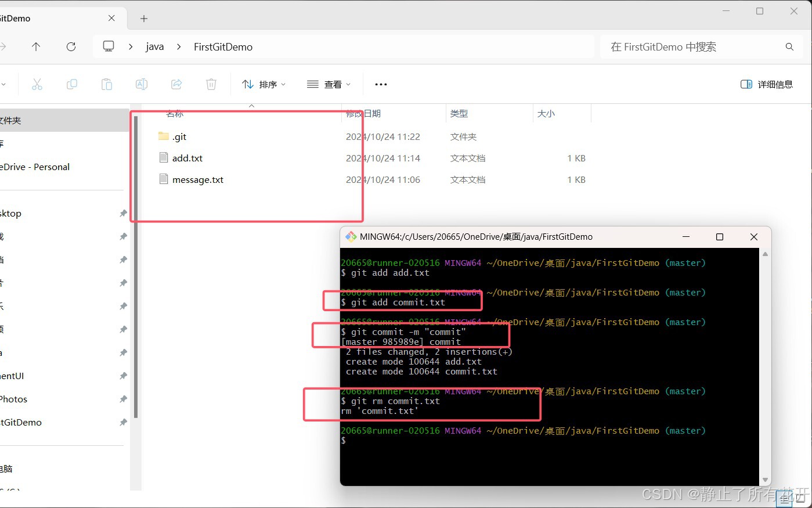This screenshot has height=508, width=812.
Task: Select OneDrive - Personal in sidebar
Action: pos(35,167)
